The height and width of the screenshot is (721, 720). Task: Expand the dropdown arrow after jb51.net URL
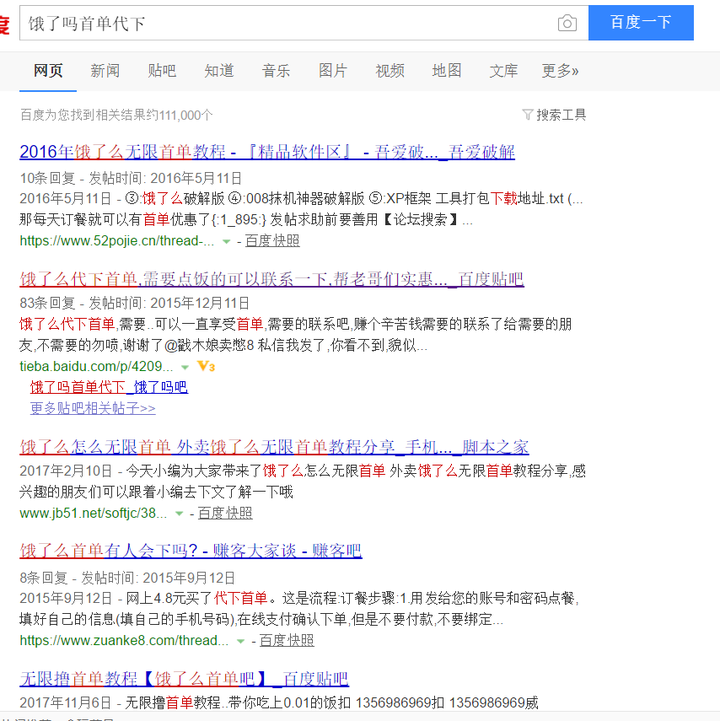(x=179, y=514)
